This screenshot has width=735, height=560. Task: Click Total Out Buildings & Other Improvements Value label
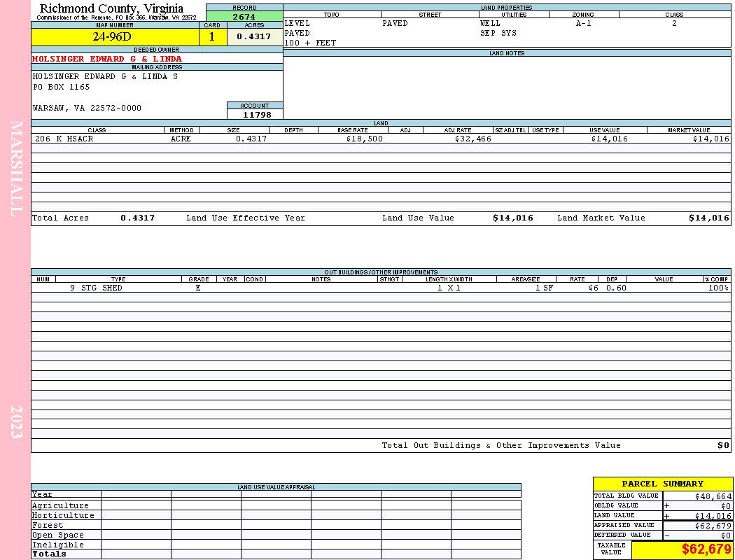pos(501,446)
